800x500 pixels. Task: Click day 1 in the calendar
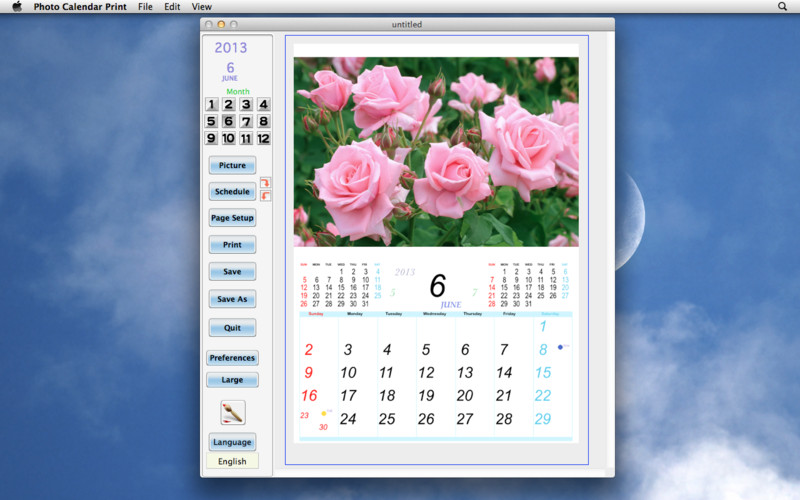click(543, 327)
